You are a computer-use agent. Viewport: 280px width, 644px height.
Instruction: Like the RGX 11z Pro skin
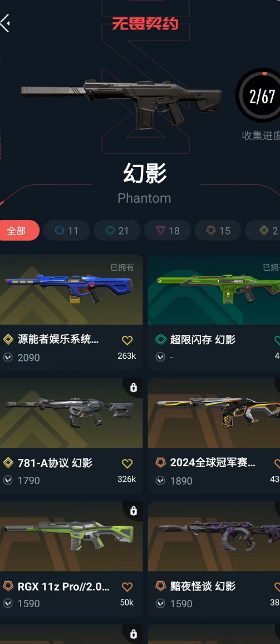[127, 587]
